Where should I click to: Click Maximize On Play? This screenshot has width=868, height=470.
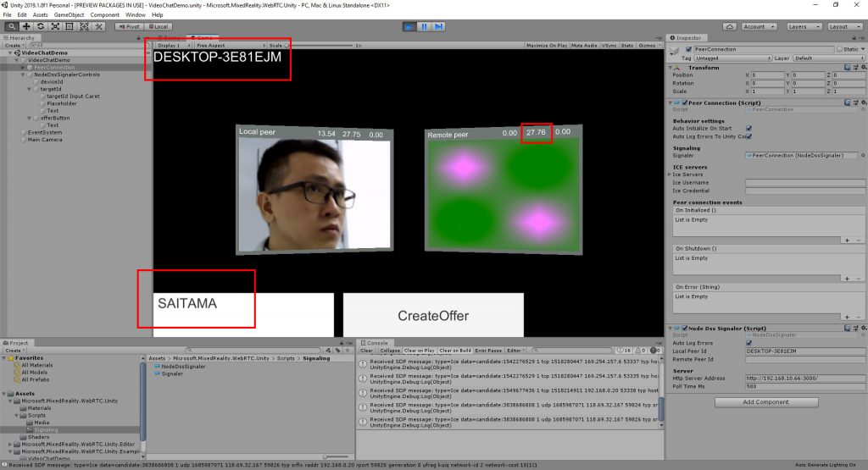[547, 46]
